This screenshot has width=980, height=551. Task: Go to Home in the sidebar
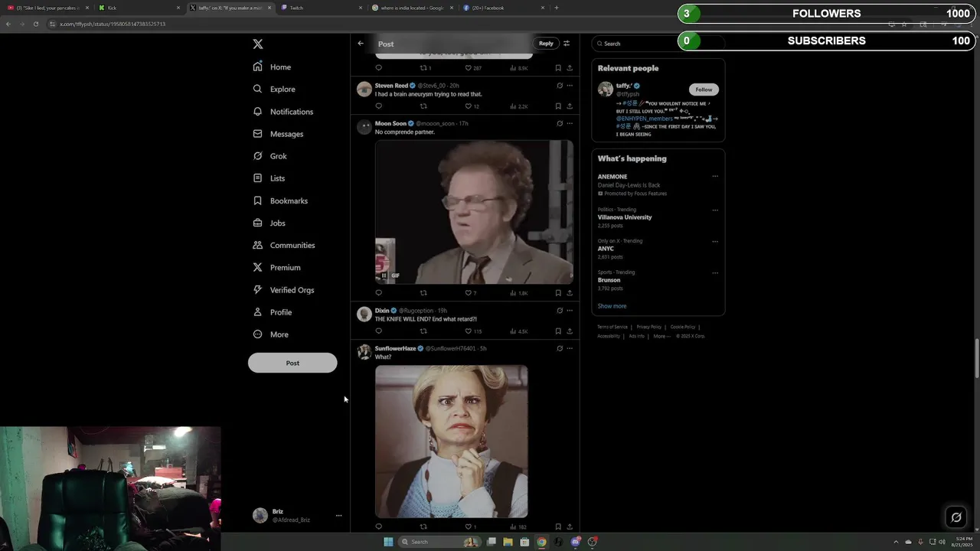(272, 67)
